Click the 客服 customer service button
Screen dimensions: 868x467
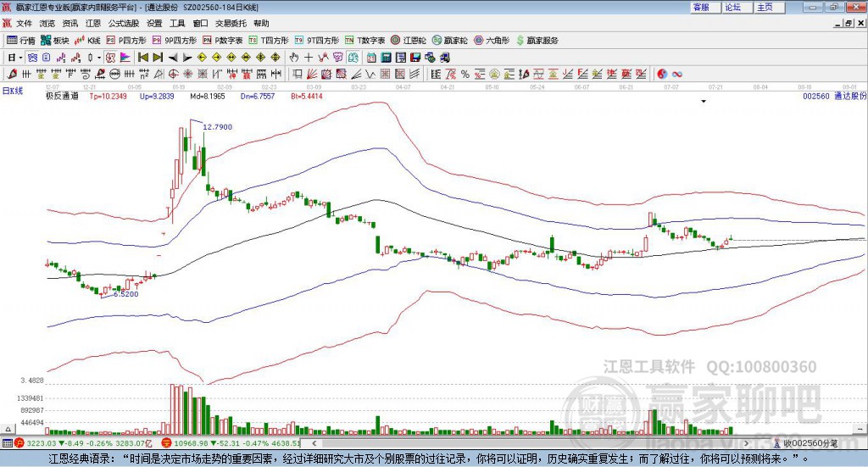tap(705, 7)
